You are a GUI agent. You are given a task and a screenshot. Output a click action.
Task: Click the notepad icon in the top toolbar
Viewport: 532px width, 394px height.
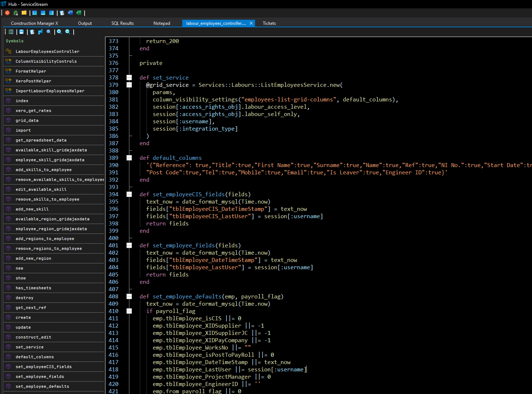[x=62, y=13]
